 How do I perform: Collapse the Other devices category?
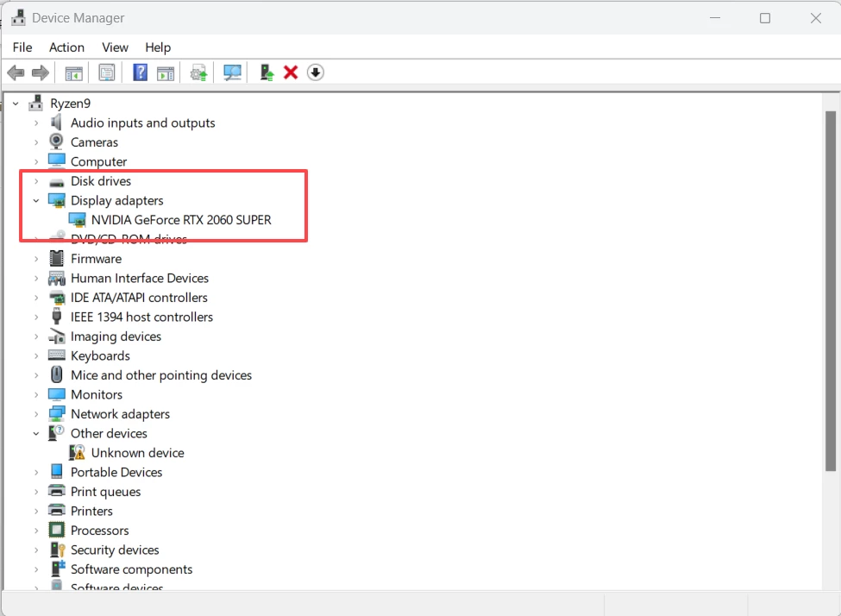pos(36,434)
